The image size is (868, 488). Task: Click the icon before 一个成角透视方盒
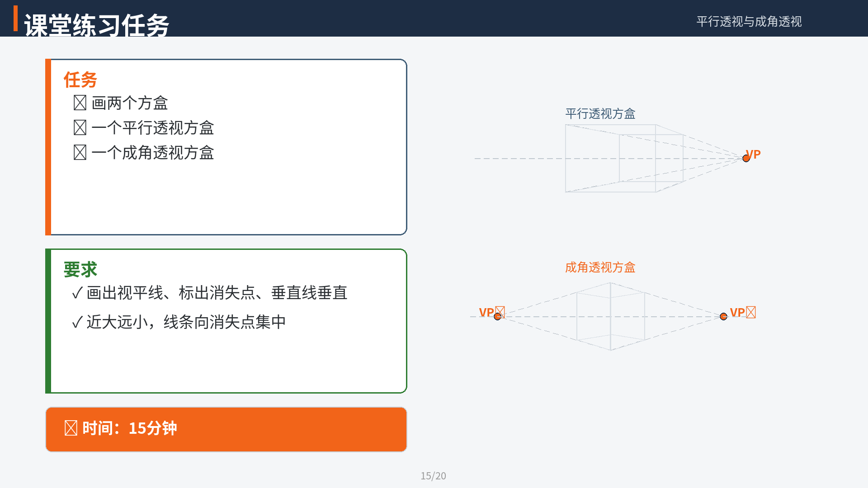(x=80, y=153)
